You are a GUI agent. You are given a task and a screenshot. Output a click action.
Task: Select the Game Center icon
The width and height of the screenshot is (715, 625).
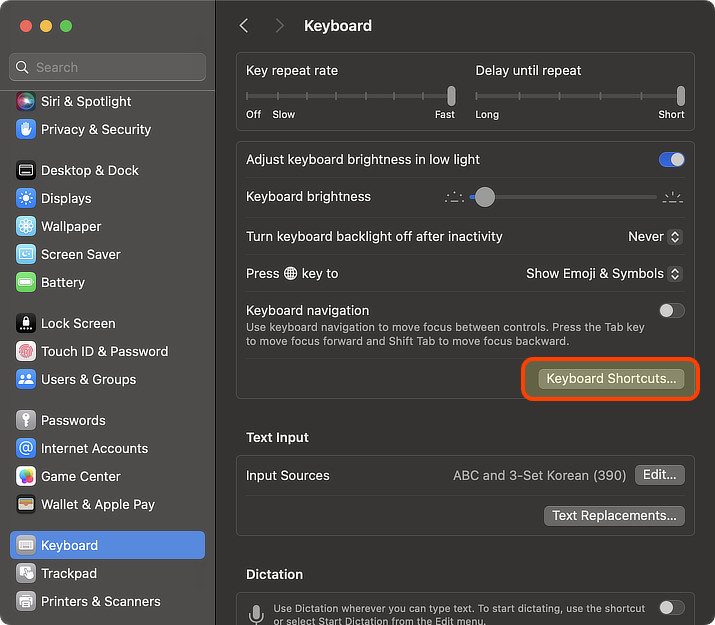[26, 476]
